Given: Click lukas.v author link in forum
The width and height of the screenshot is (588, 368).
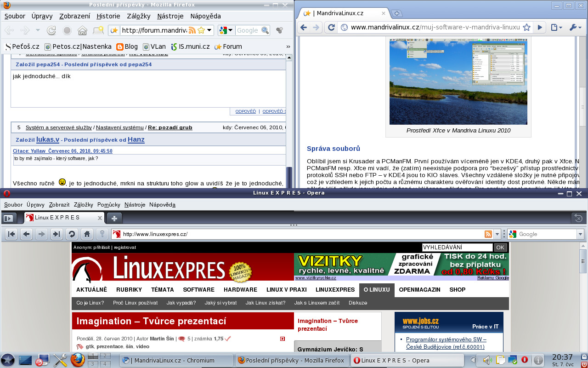Looking at the screenshot, I should click(48, 139).
